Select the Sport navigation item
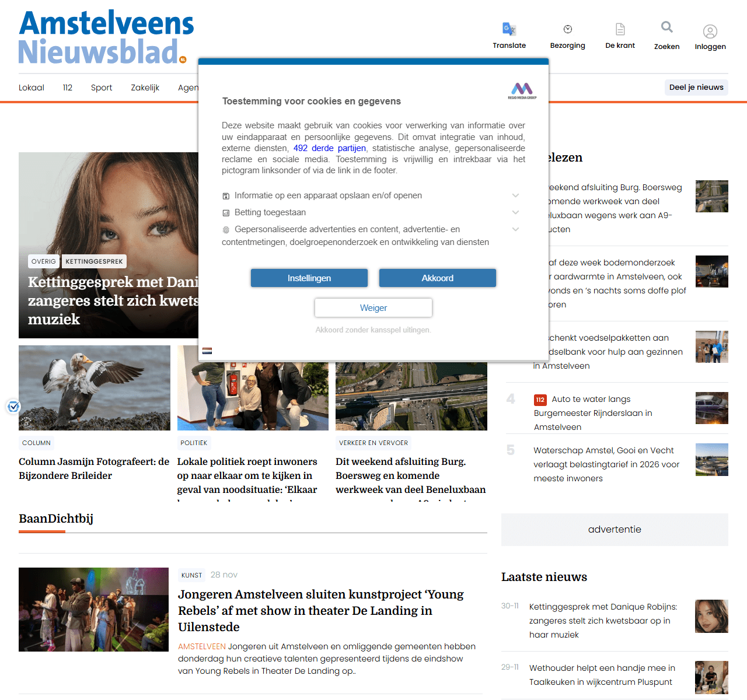This screenshot has width=747, height=700. [102, 87]
